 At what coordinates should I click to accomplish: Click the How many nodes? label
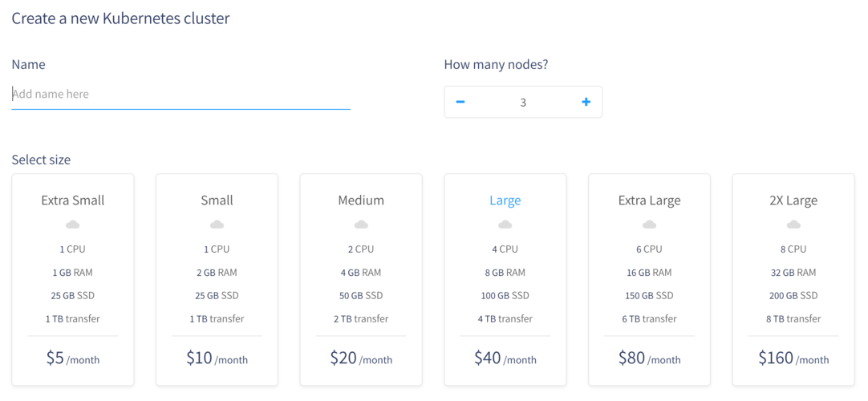[x=496, y=65]
